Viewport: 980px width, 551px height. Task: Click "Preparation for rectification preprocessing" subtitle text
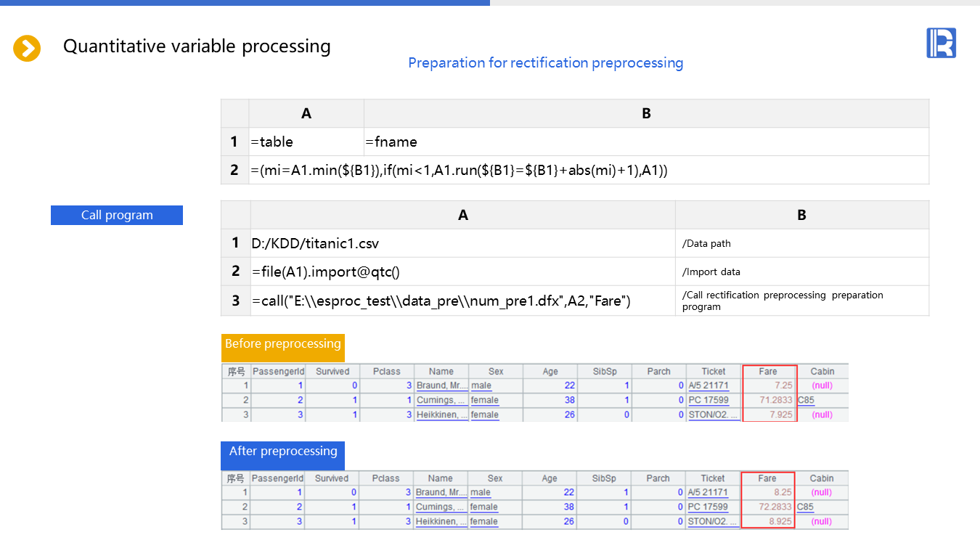(545, 63)
